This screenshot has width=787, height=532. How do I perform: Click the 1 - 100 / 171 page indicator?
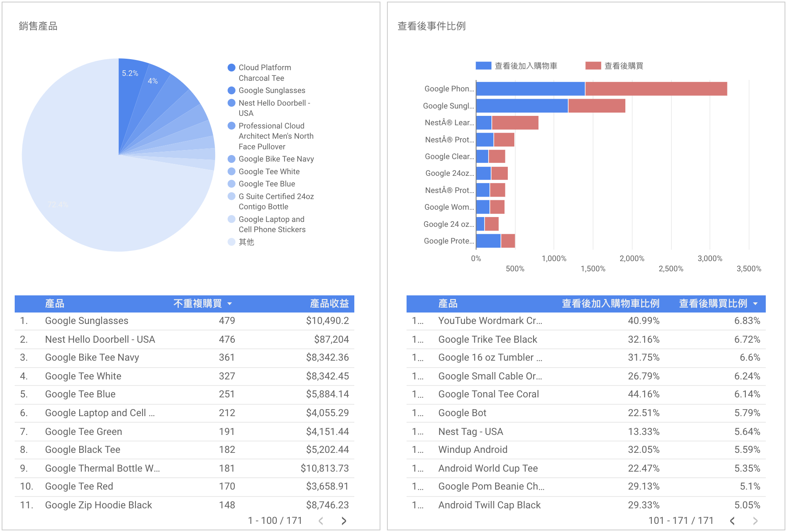pyautogui.click(x=275, y=521)
